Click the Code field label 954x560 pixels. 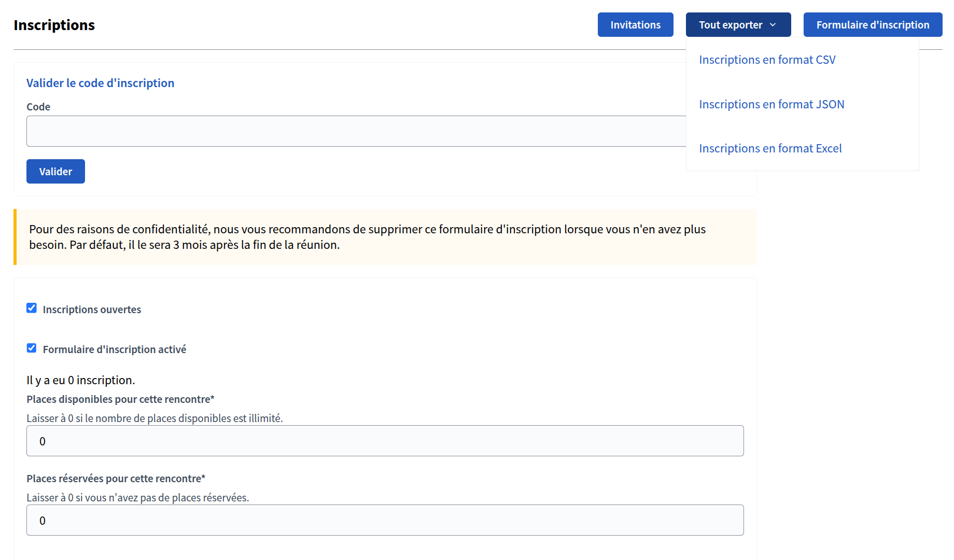point(38,107)
